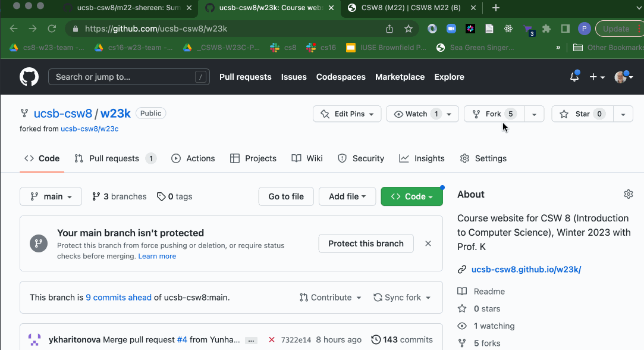
Task: Open IUSE Brownfield bookmark
Action: pyautogui.click(x=386, y=48)
